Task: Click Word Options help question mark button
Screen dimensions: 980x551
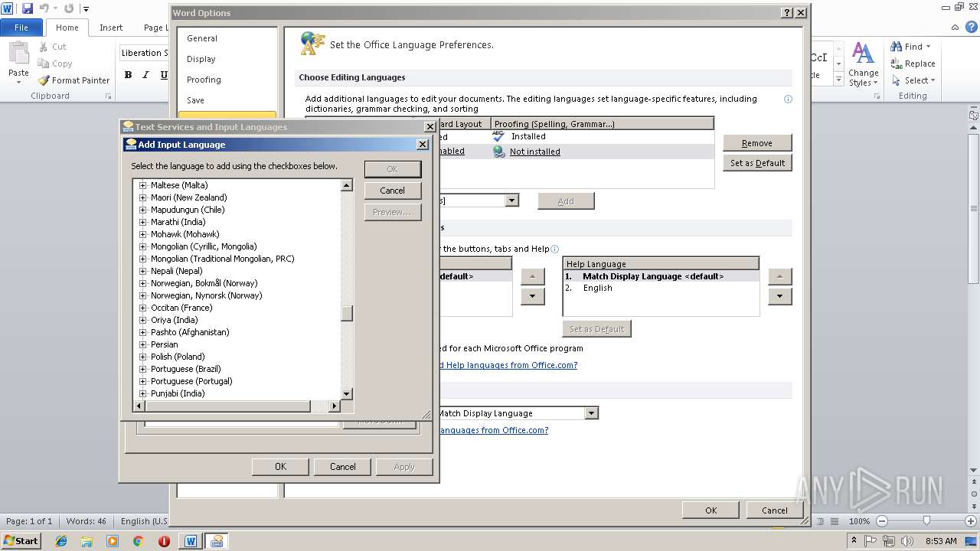Action: tap(787, 13)
